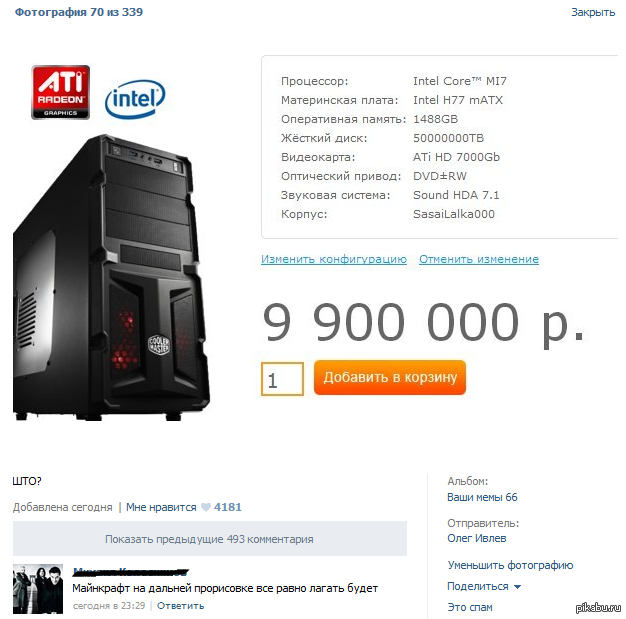This screenshot has width=626, height=619.
Task: Click the Отменить изменение link
Action: coord(479,259)
